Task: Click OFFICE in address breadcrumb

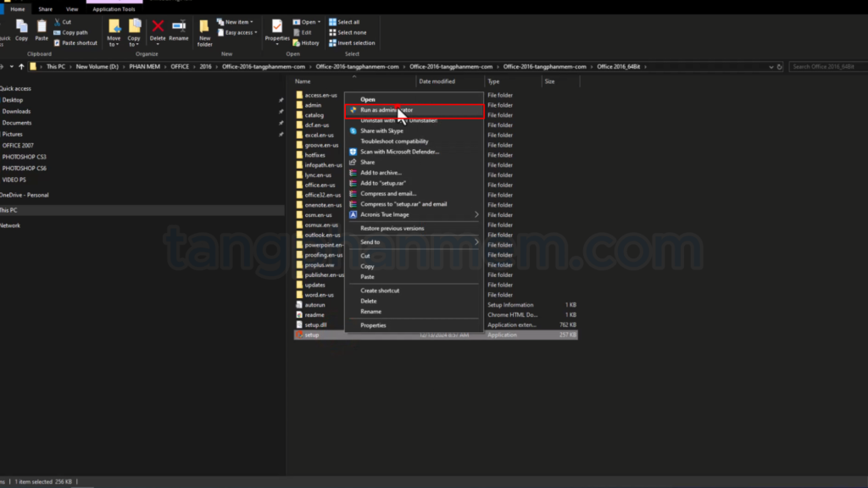Action: 180,66
